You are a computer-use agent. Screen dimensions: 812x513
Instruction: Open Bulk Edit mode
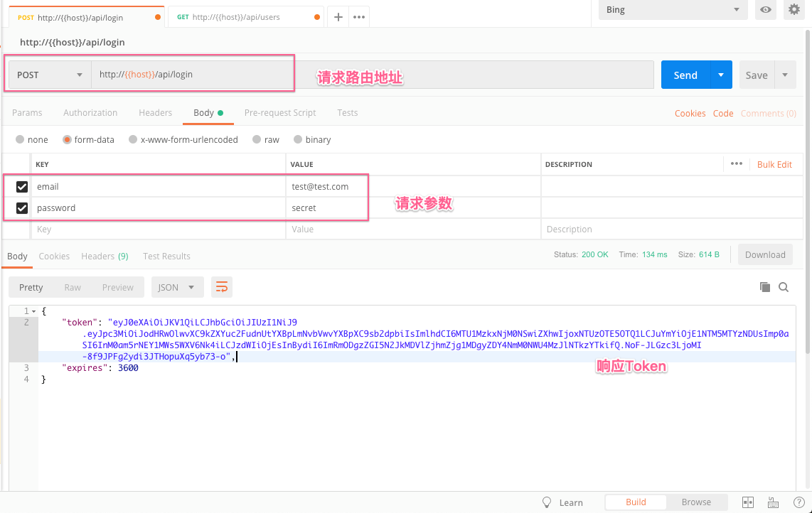click(x=774, y=164)
